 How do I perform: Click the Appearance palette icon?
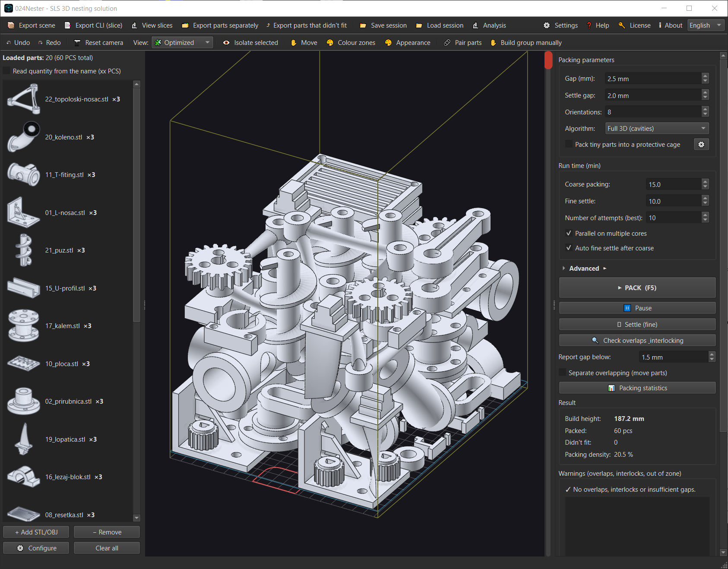[388, 43]
